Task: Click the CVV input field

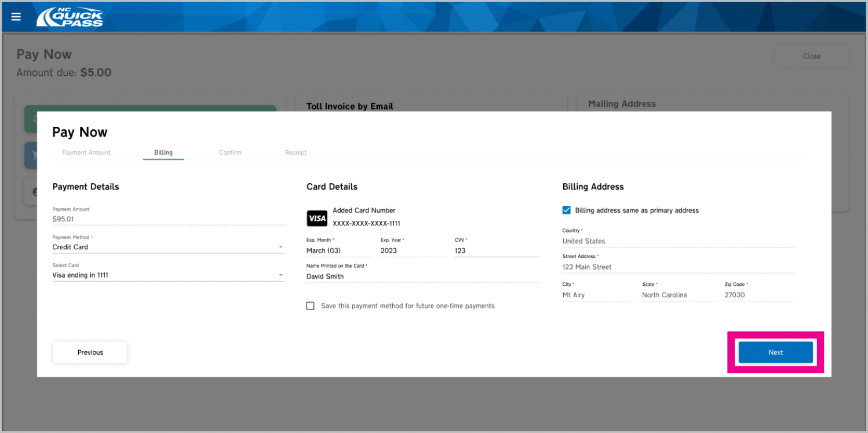Action: pyautogui.click(x=497, y=250)
